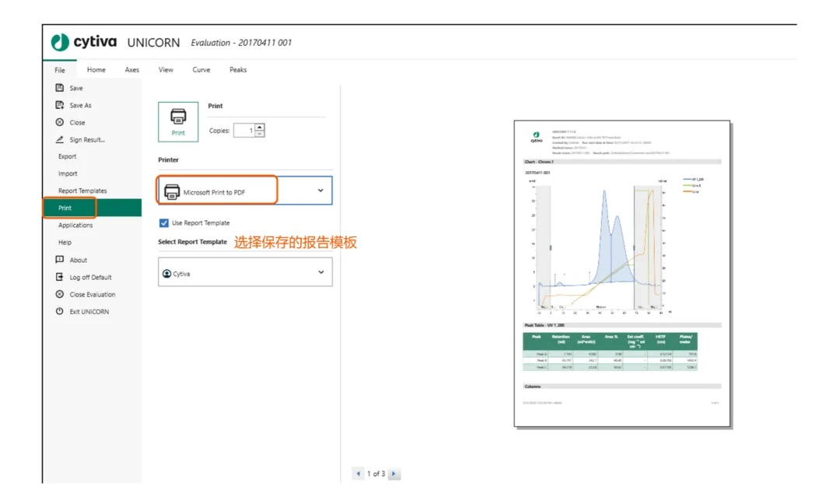
Task: Click the Close Evaluation icon
Action: click(x=59, y=294)
